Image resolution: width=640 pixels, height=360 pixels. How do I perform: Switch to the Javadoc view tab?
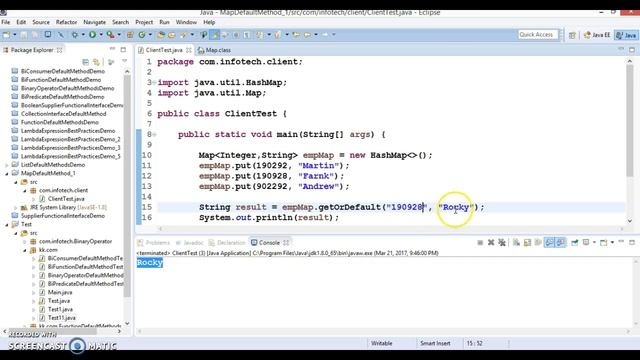coord(189,242)
